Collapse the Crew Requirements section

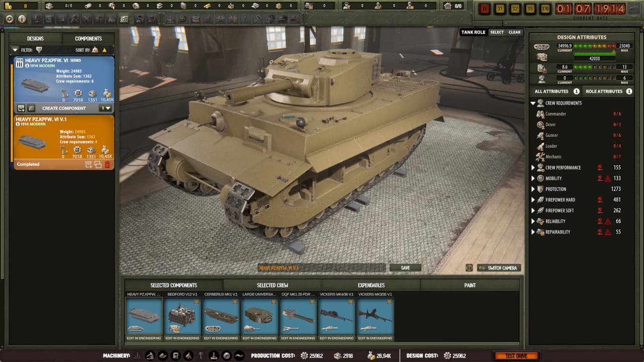coord(533,103)
